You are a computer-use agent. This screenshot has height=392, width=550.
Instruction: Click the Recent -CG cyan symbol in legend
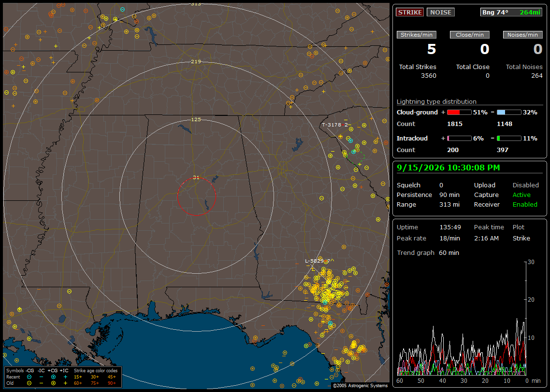(x=29, y=377)
